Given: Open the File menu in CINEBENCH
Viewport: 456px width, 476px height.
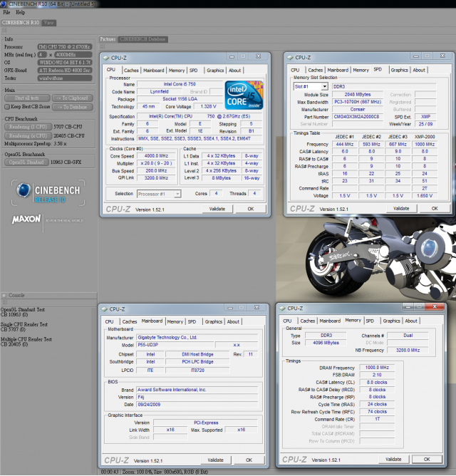Looking at the screenshot, I should click(x=6, y=12).
